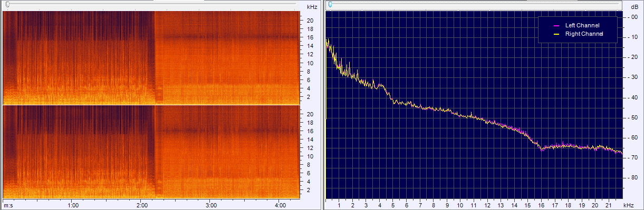
Task: Click the 16 kHz label on frequency plot axis
Action: coord(541,205)
